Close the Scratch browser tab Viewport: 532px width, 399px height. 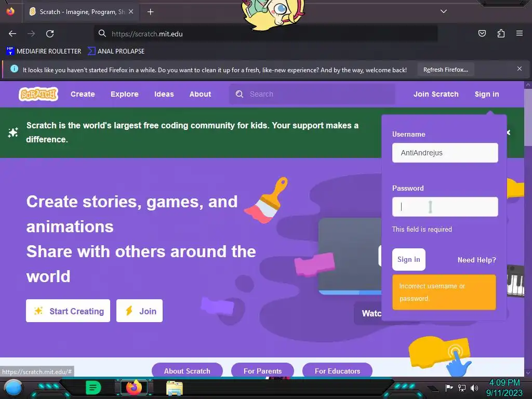tap(131, 11)
